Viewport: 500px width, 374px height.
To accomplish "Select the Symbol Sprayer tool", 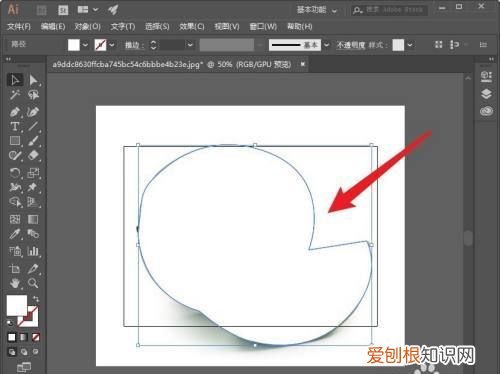I will click(x=15, y=251).
